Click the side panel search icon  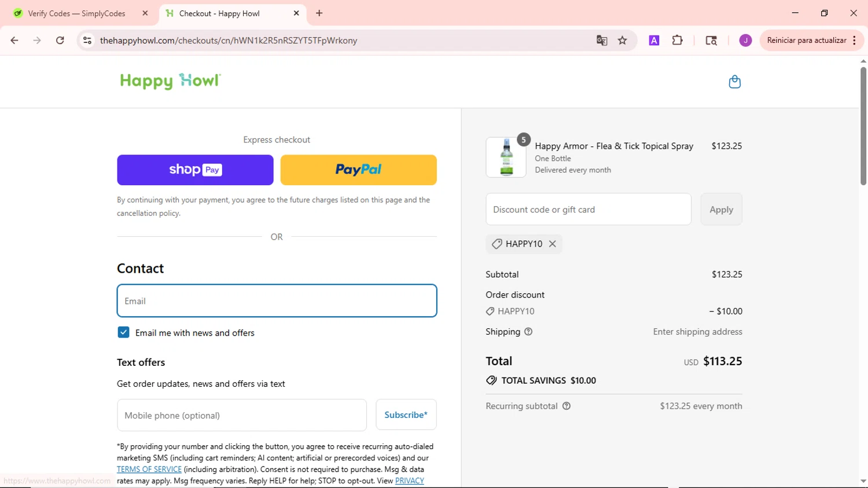(711, 41)
